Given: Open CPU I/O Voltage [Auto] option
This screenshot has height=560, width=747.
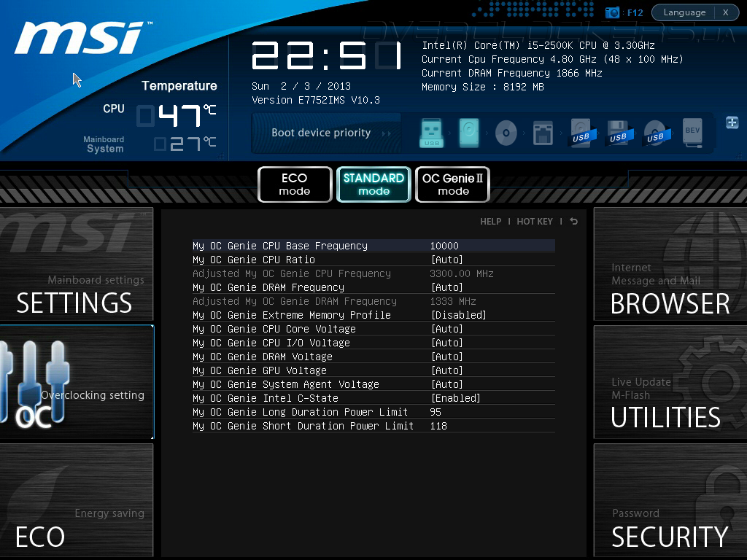Looking at the screenshot, I should coord(447,343).
